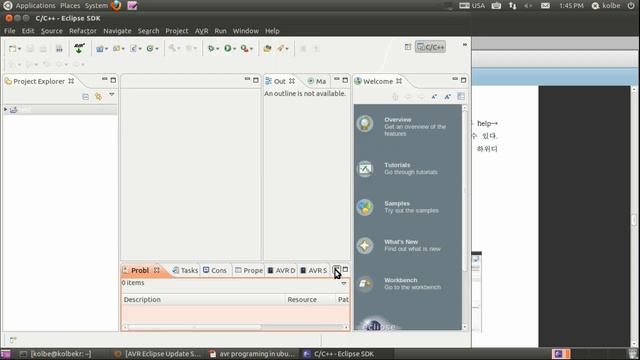
Task: Switch to the Cons (Console) tab
Action: [215, 270]
